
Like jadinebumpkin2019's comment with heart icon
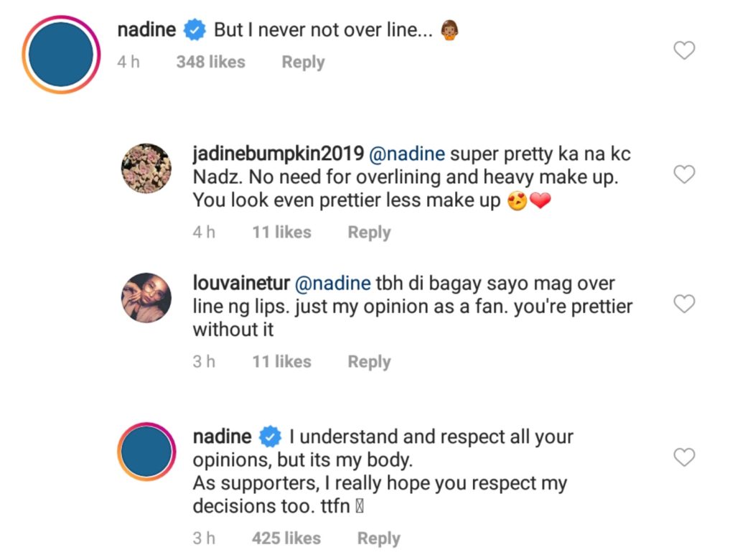tap(685, 174)
